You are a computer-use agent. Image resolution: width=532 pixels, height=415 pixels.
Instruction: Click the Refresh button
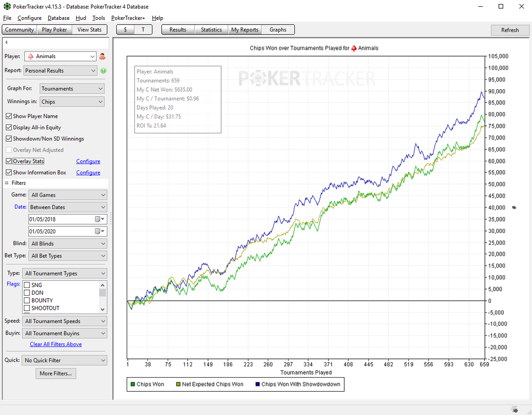pos(510,30)
